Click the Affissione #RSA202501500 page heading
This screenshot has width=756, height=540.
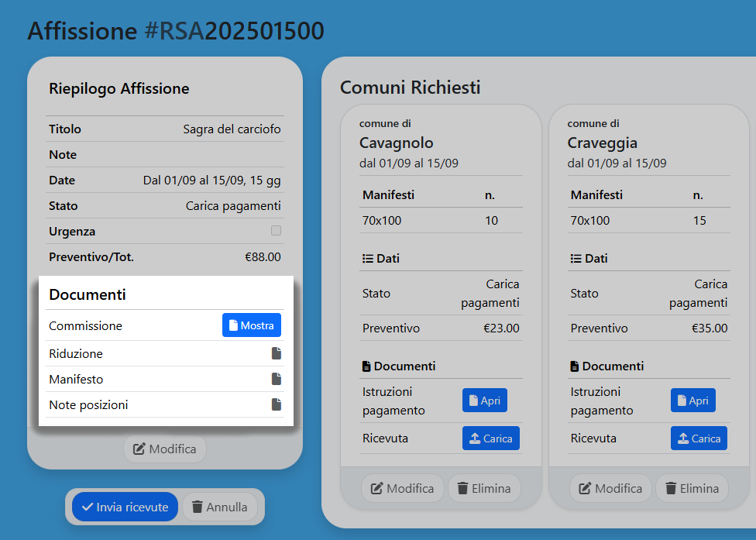tap(176, 31)
